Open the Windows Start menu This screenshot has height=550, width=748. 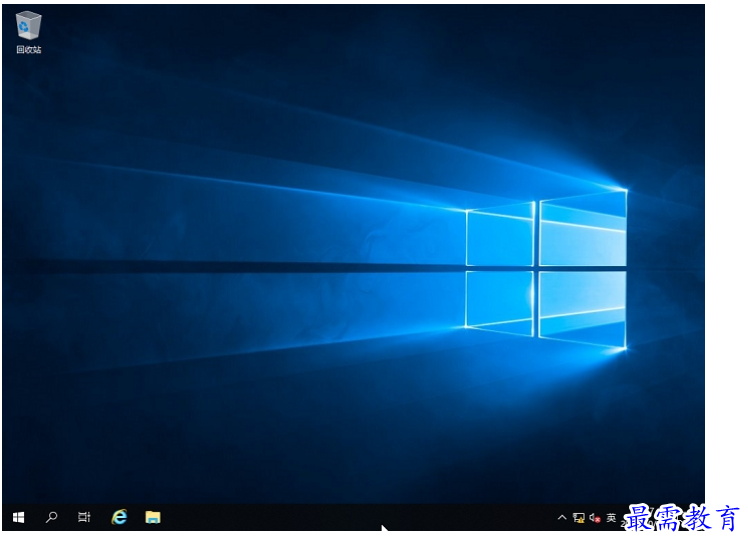(19, 517)
